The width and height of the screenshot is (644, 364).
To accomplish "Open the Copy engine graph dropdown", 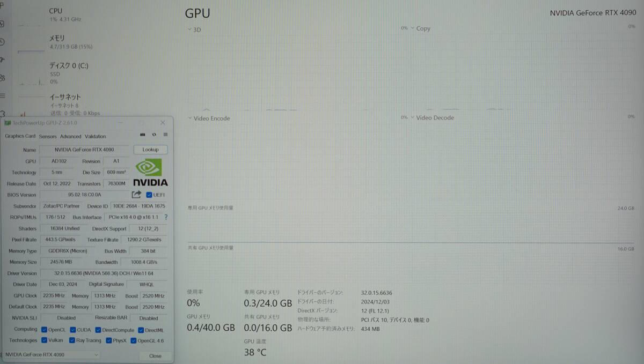I will [x=412, y=28].
